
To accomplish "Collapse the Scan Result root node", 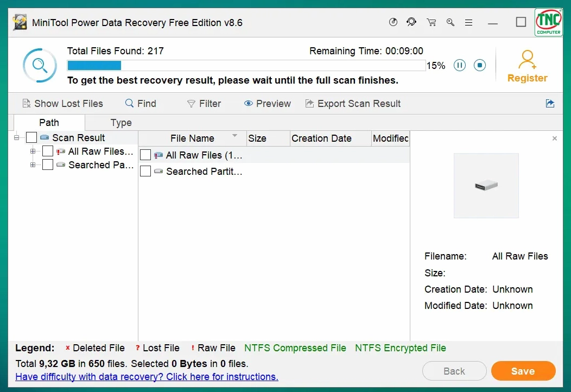I will click(17, 138).
